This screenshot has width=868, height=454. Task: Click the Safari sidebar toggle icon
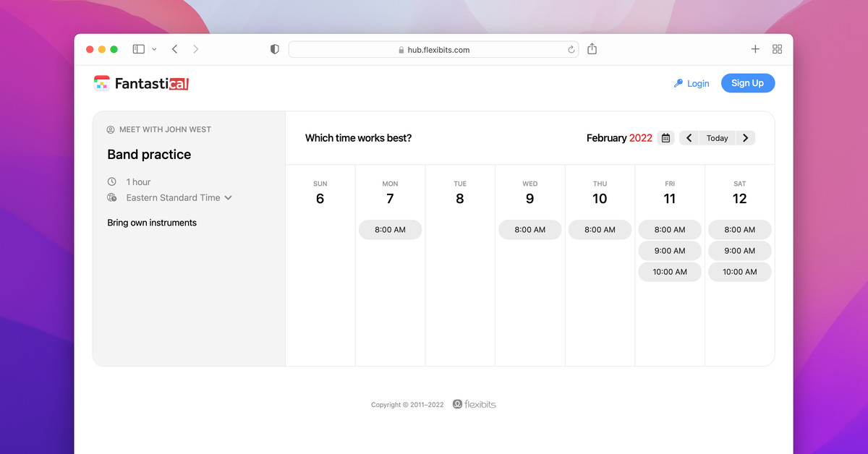[139, 49]
